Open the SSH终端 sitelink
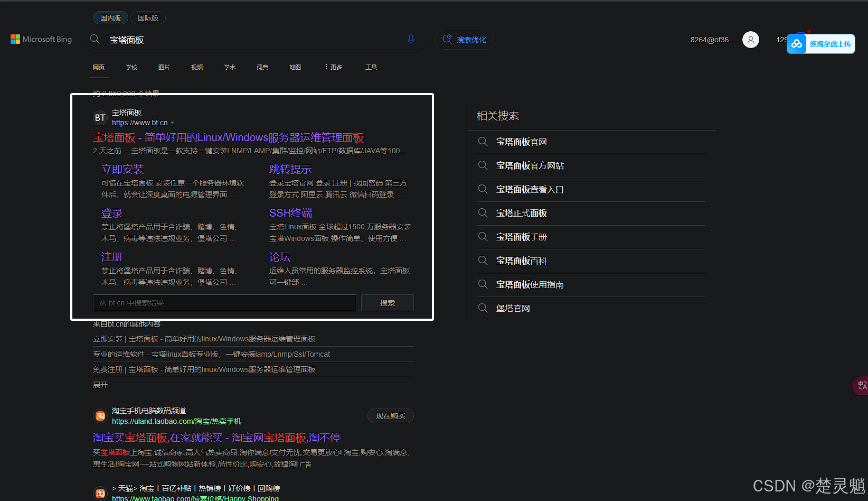Viewport: 868px width, 501px height. 291,213
